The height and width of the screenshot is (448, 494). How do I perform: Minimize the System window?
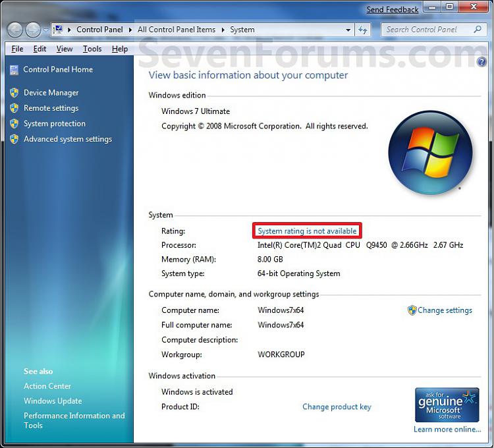coord(432,7)
